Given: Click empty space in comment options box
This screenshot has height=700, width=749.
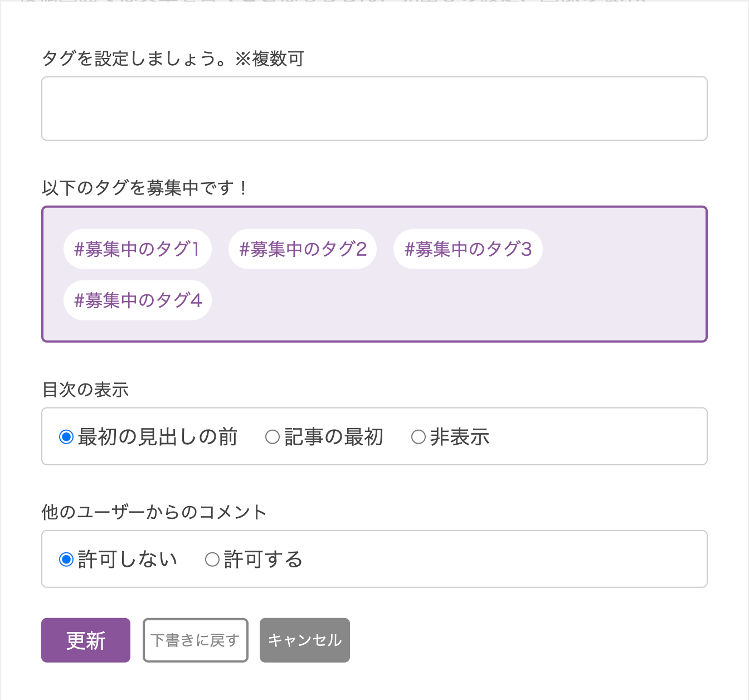Looking at the screenshot, I should pos(502,559).
